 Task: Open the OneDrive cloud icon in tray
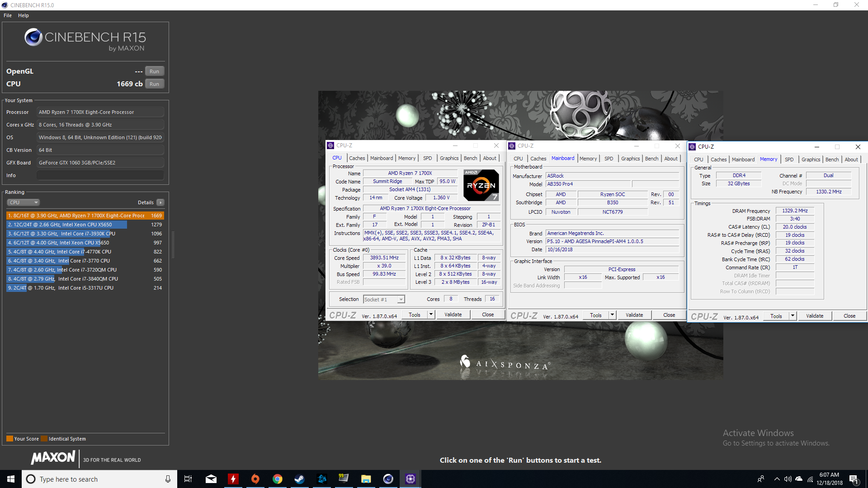[799, 479]
